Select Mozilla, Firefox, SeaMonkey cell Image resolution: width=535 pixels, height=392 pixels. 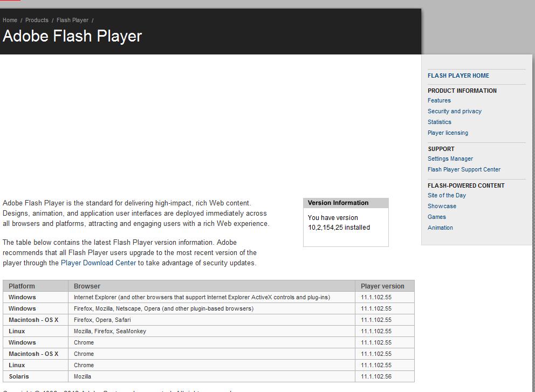click(211, 331)
